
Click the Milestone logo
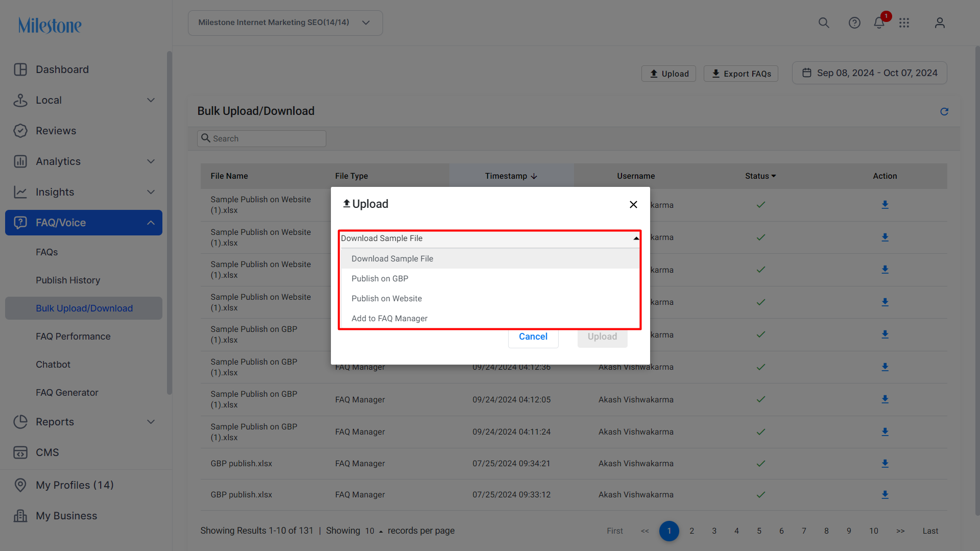(50, 25)
